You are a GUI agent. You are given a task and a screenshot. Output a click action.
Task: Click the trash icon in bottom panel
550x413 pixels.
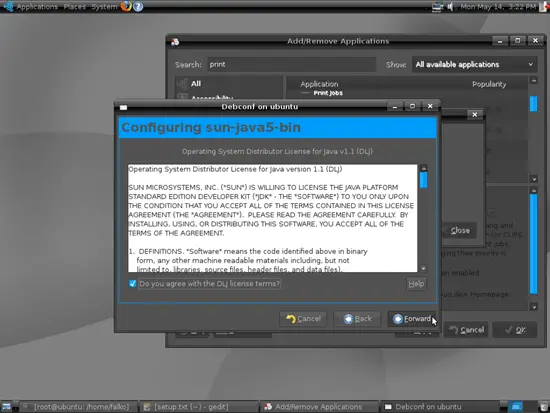click(544, 407)
